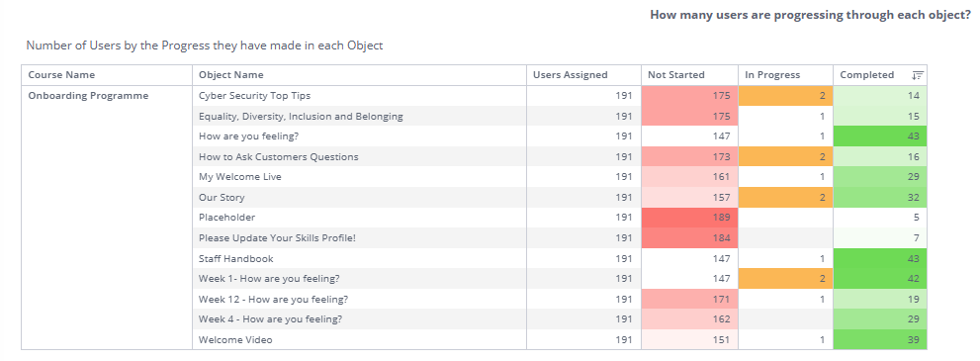
Task: Click the Week 1 In Progress cell
Action: [x=785, y=279]
